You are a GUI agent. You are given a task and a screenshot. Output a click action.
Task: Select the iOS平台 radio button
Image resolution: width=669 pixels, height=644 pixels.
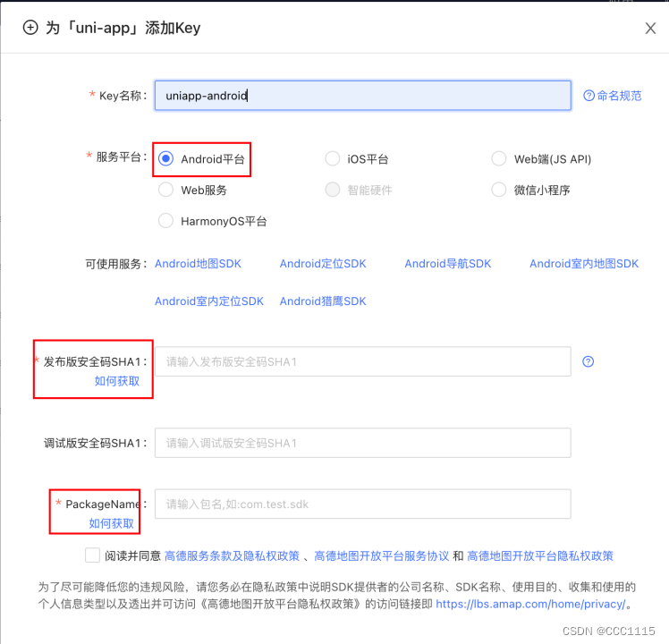(x=333, y=158)
